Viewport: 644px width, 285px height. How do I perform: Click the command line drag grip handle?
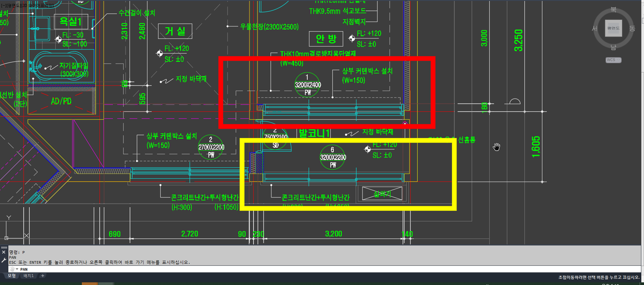[4, 247]
